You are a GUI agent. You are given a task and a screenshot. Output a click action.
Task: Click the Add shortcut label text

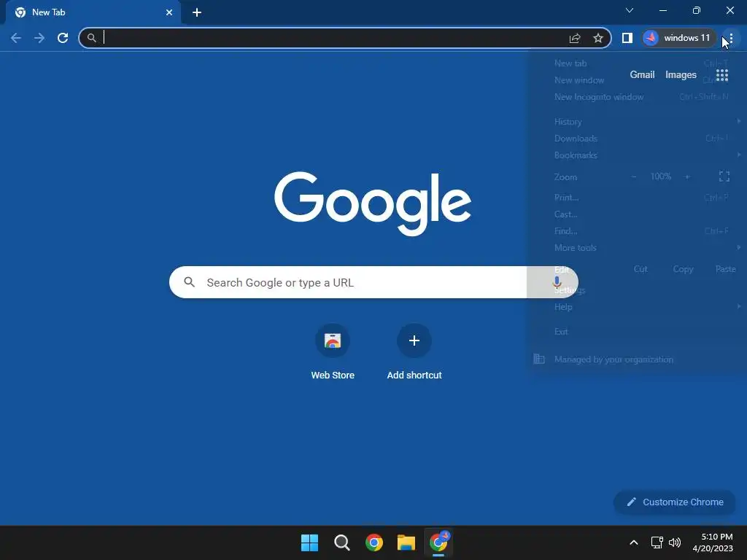(414, 376)
